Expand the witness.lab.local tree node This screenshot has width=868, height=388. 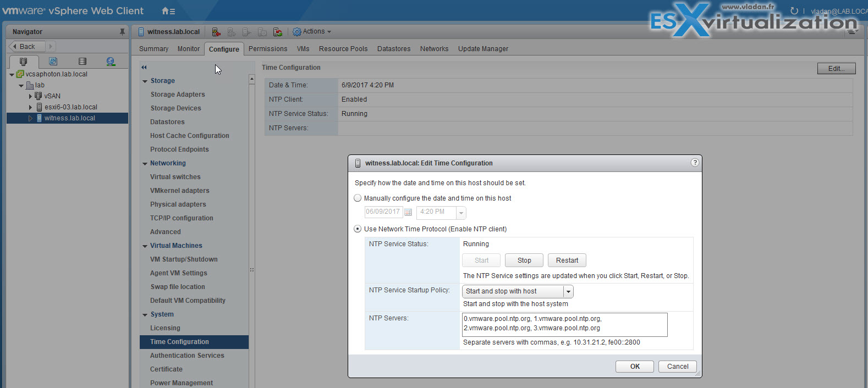[30, 118]
